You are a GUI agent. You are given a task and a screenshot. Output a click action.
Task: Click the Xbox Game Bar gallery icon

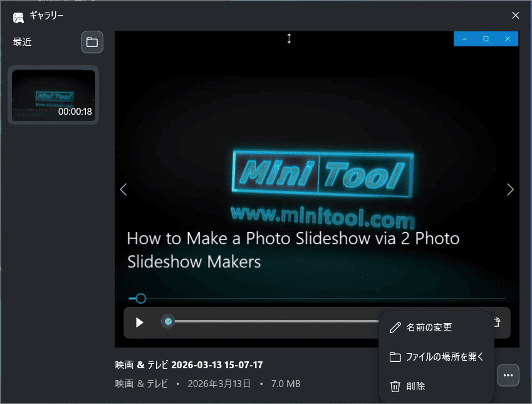pyautogui.click(x=18, y=18)
